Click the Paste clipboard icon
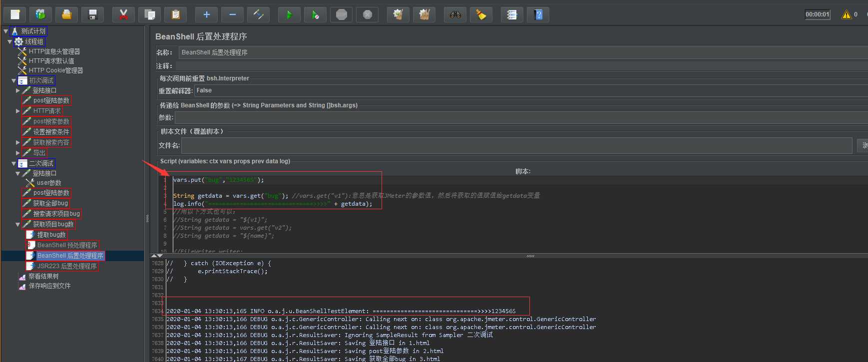The image size is (868, 362). (175, 14)
